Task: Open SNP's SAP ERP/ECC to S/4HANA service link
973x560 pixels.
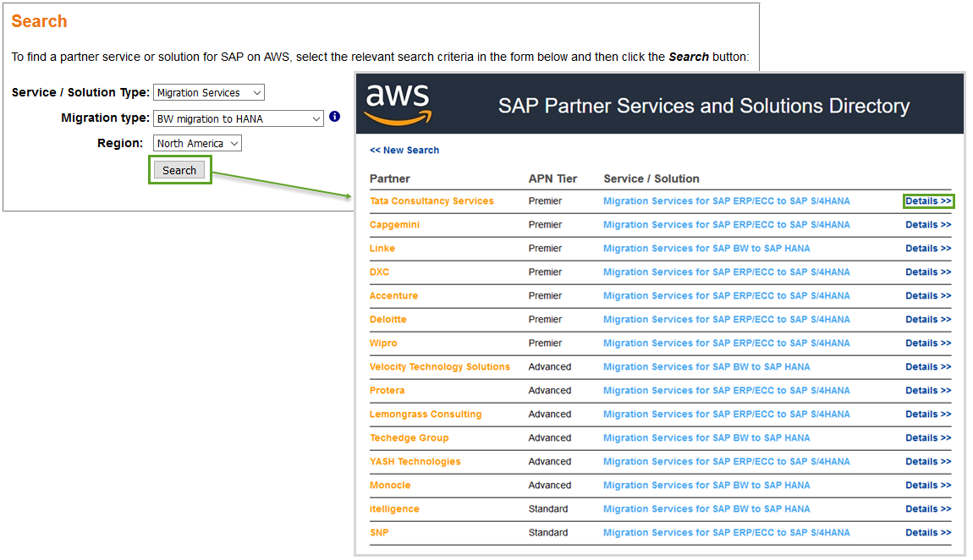Action: pyautogui.click(x=727, y=532)
